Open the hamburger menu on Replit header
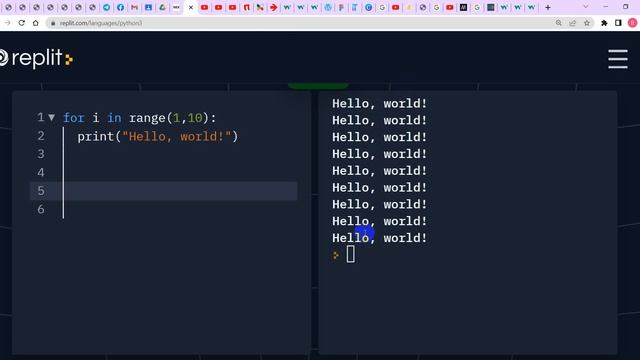Screen dimensions: 640x360 [x=618, y=59]
